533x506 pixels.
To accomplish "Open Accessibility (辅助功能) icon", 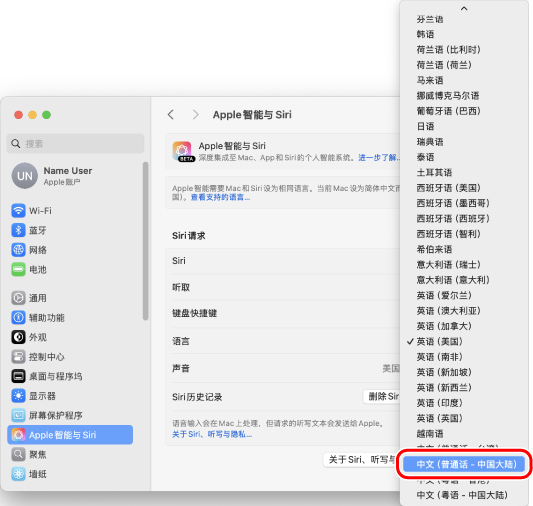I will click(x=18, y=318).
